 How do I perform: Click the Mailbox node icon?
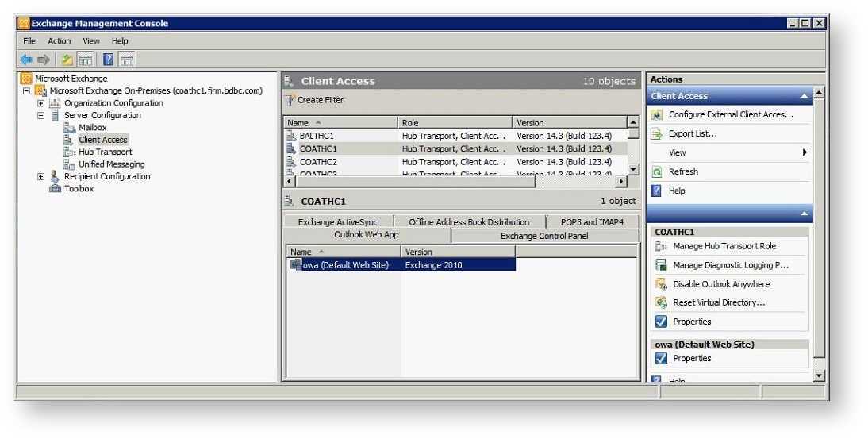69,127
